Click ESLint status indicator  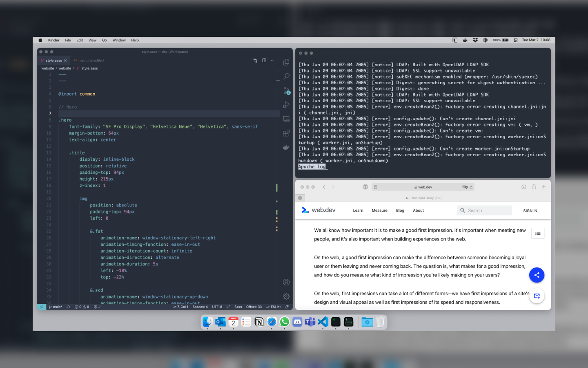point(274,307)
